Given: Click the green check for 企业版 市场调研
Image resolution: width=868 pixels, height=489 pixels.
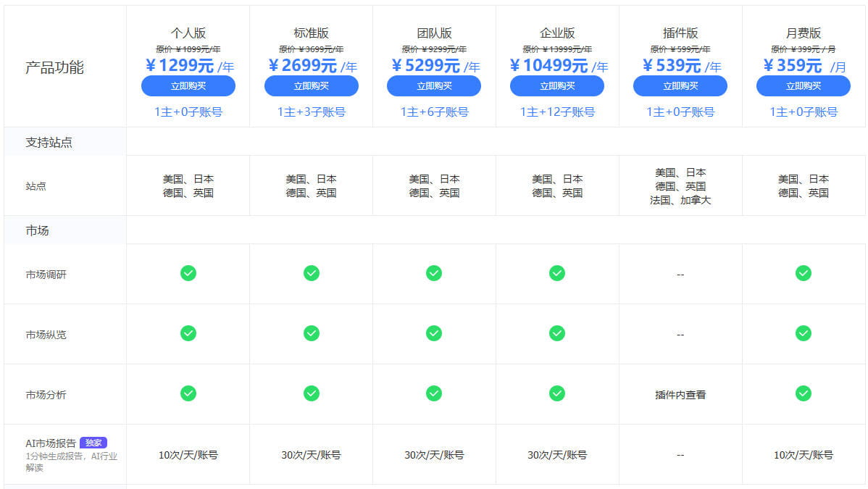Looking at the screenshot, I should pos(556,274).
